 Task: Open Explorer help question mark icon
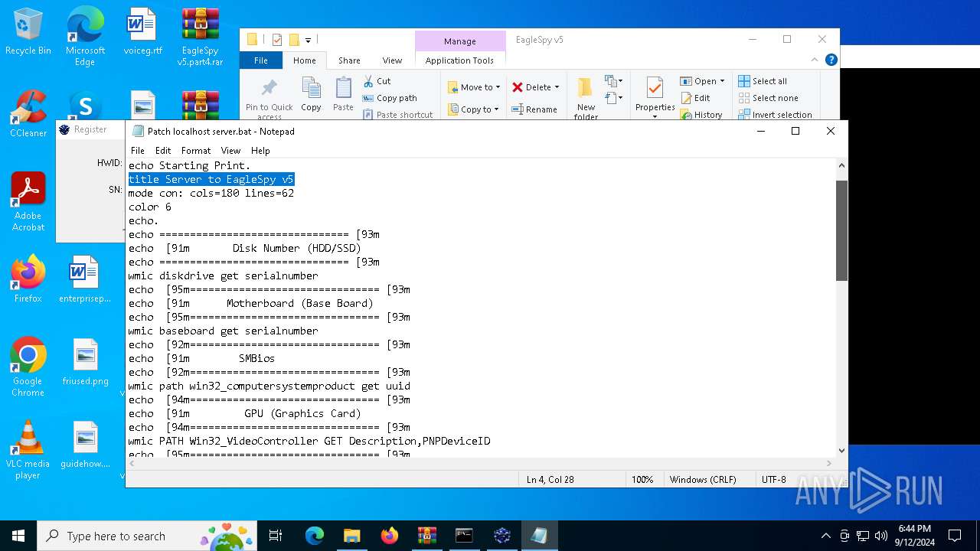831,60
